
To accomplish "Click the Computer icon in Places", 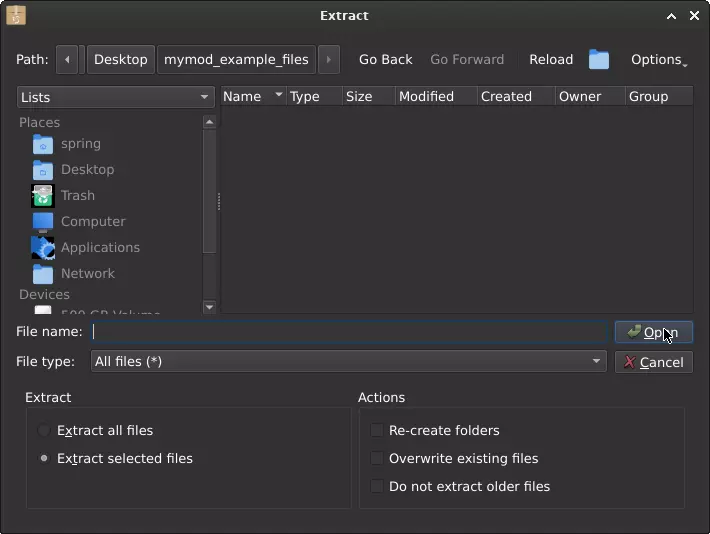I will click(x=43, y=222).
